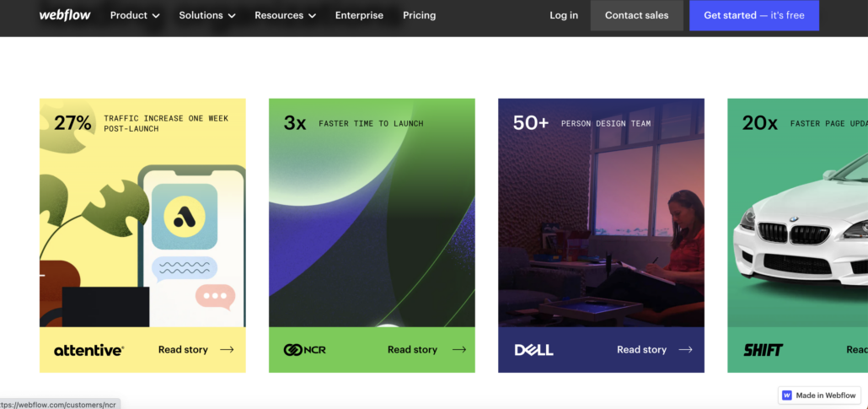Screen dimensions: 868x409
Task: Click the arrow icon on the Dell card
Action: [685, 350]
